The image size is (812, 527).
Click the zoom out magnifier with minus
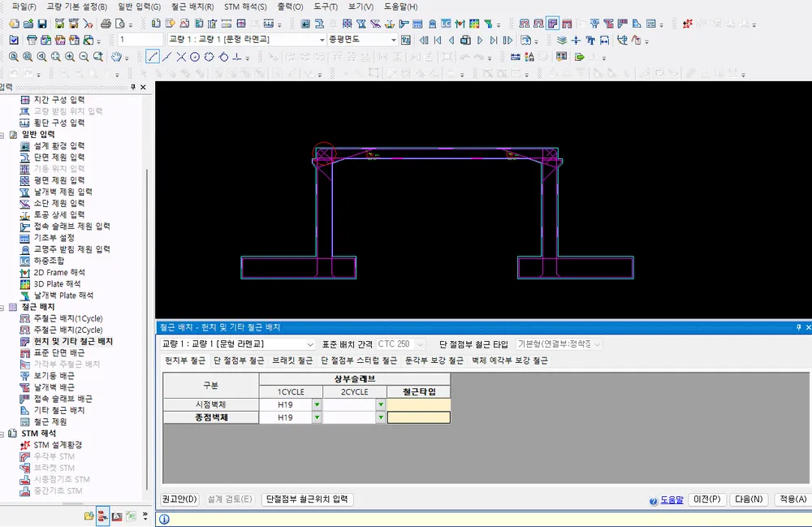pos(84,56)
